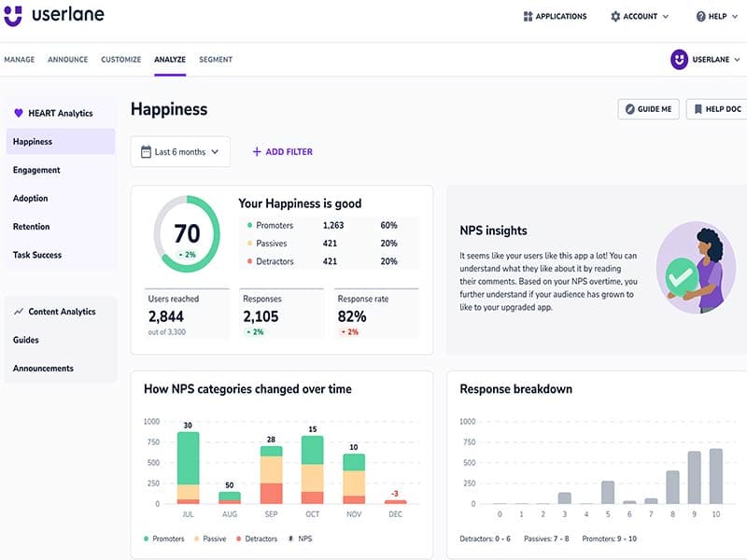Click the Content Analytics chart icon
The image size is (747, 560).
18,312
